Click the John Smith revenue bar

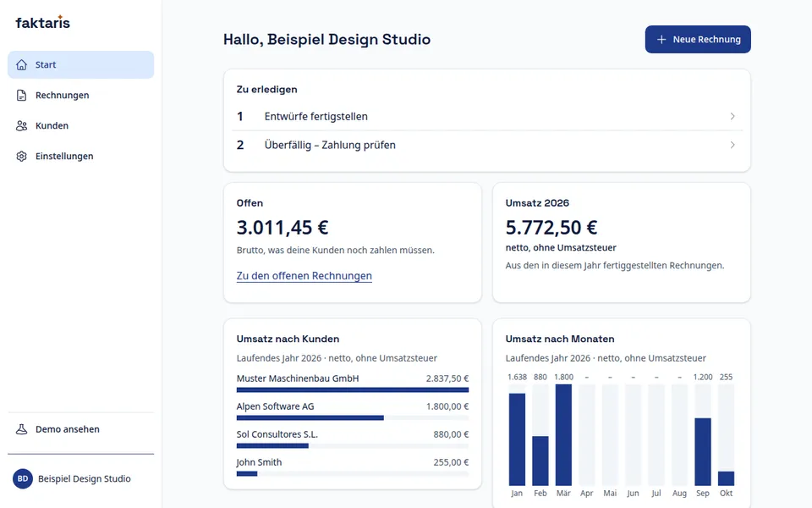click(247, 474)
